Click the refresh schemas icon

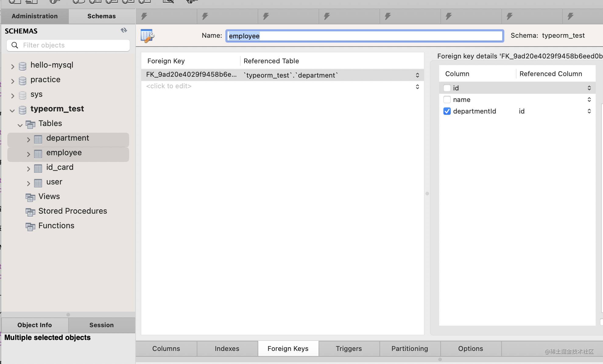(x=124, y=30)
